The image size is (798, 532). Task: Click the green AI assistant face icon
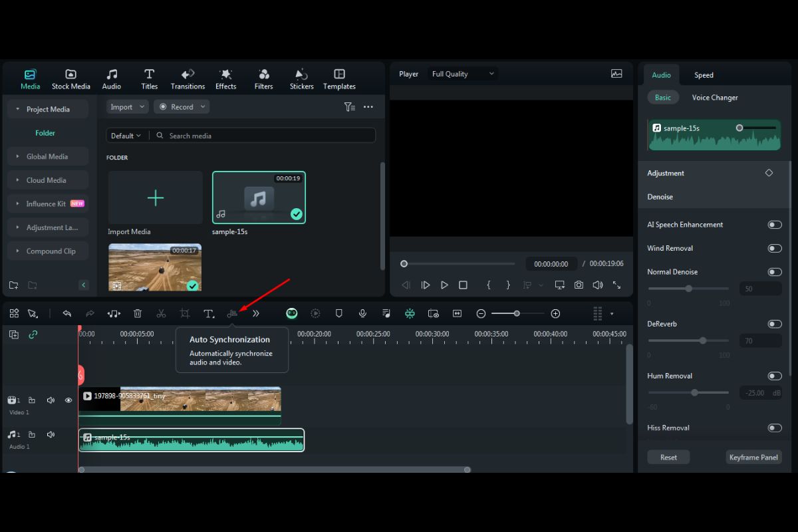tap(292, 314)
